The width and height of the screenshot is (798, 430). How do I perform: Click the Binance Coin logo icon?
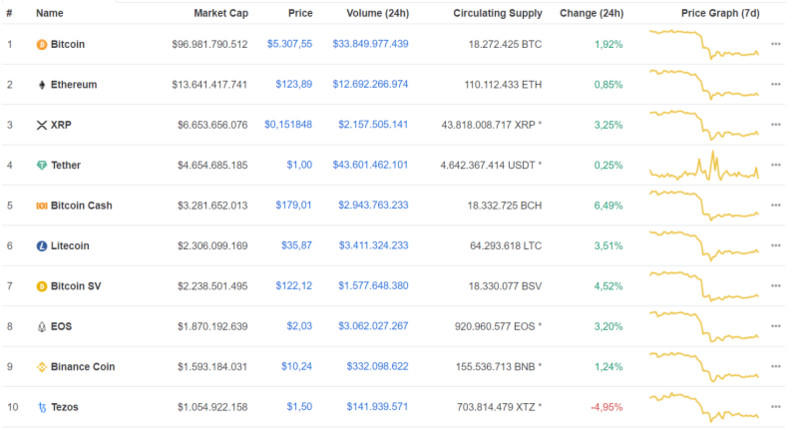42,367
